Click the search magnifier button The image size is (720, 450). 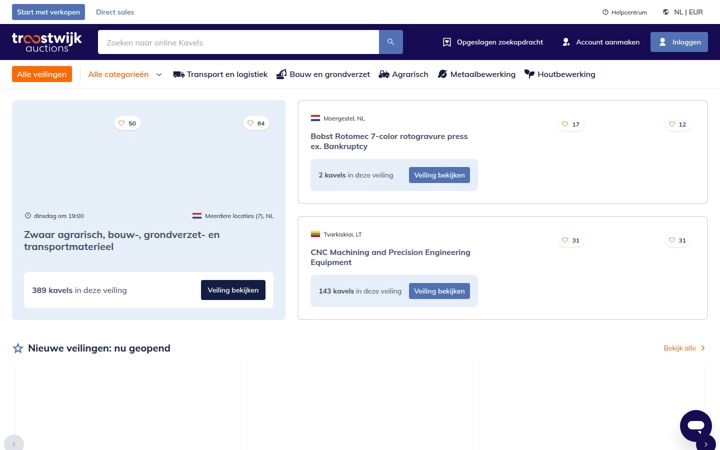391,42
